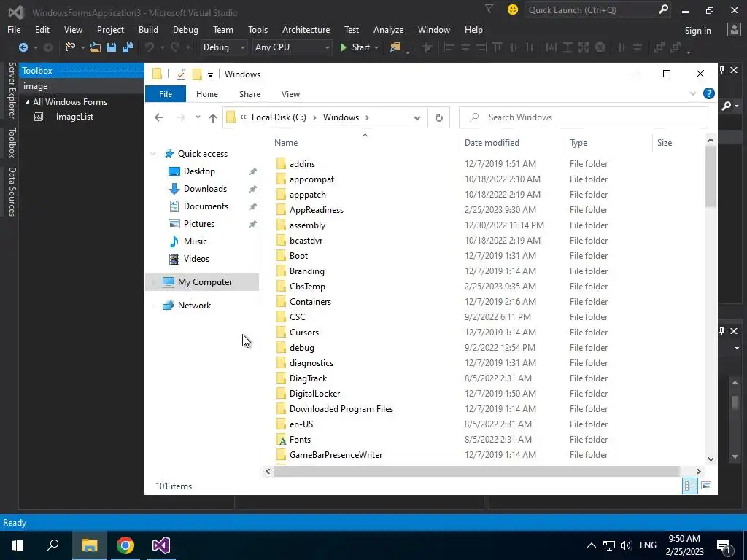Click Start debugging button
Image resolution: width=747 pixels, height=560 pixels.
(x=355, y=47)
